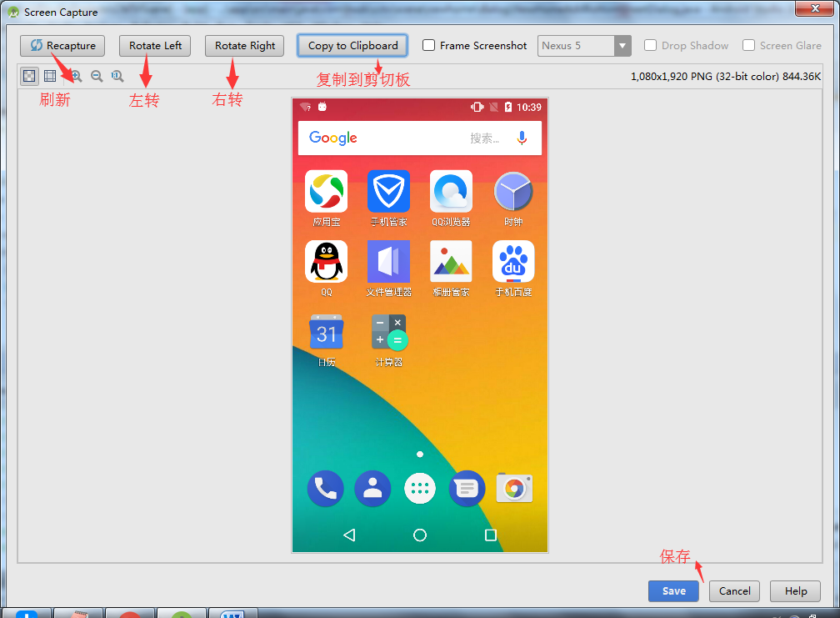Click the 时钟 clock app icon
The height and width of the screenshot is (618, 840).
tap(513, 191)
